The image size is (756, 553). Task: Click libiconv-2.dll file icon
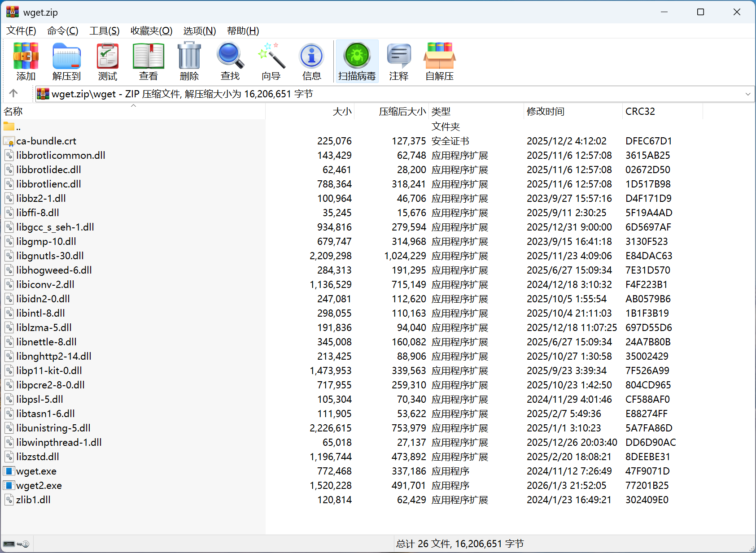[x=9, y=284]
